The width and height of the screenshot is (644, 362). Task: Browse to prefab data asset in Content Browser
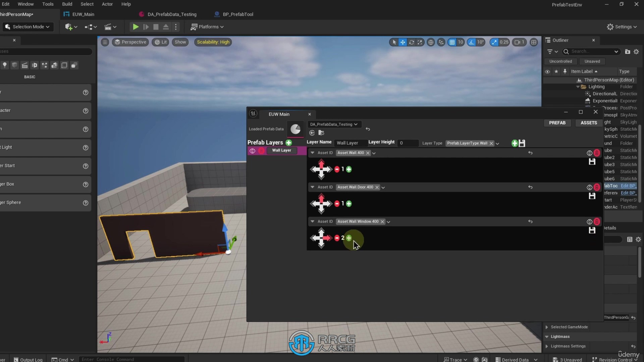pos(321,133)
